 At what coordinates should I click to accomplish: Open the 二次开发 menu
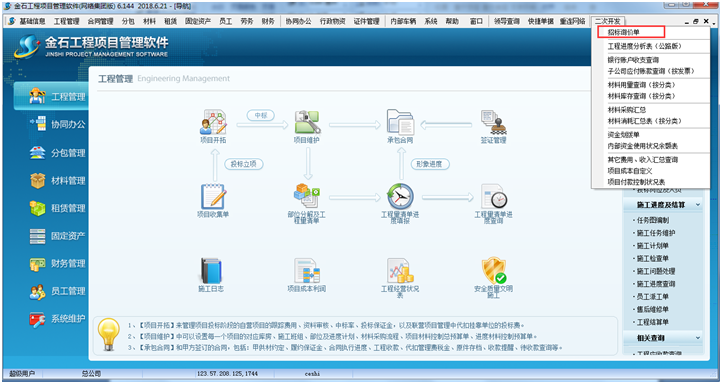click(607, 21)
